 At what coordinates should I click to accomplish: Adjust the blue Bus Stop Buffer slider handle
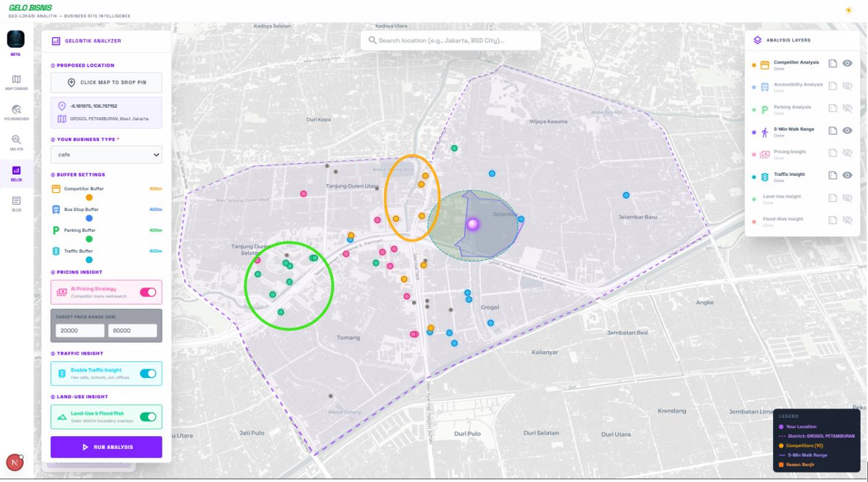[x=89, y=218]
